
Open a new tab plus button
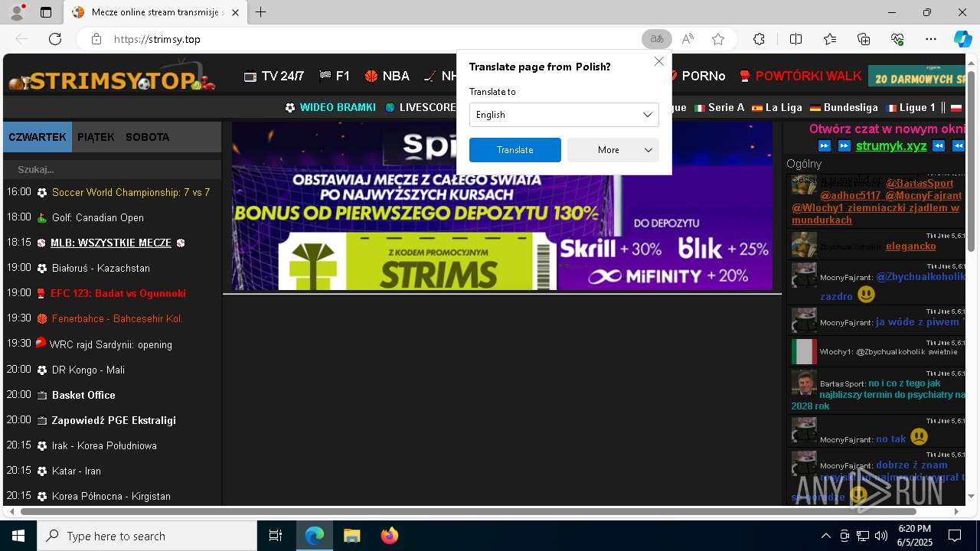261,12
